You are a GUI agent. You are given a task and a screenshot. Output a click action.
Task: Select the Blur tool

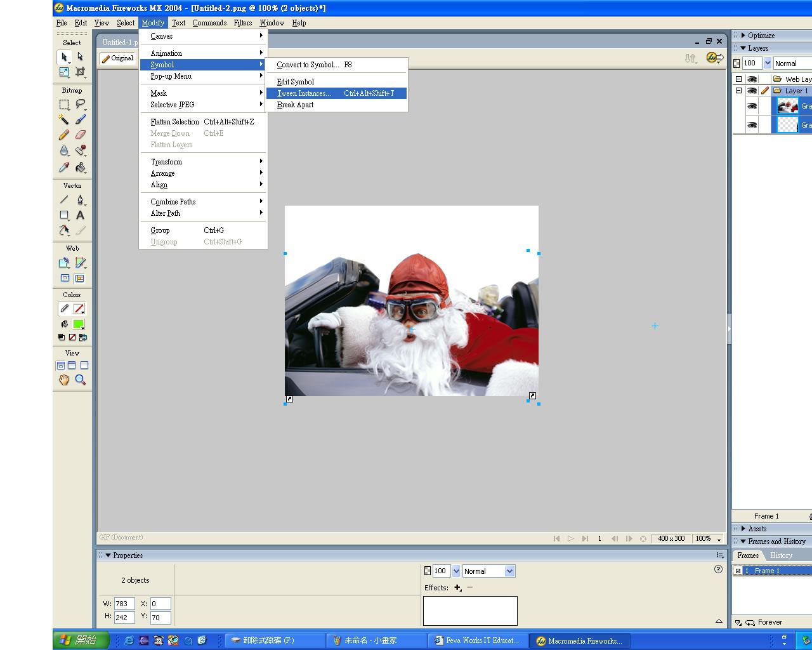[64, 150]
